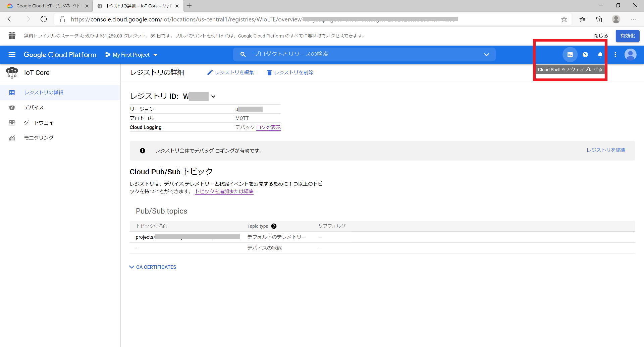Open the notifications bell
Image resolution: width=644 pixels, height=347 pixels.
pos(600,55)
